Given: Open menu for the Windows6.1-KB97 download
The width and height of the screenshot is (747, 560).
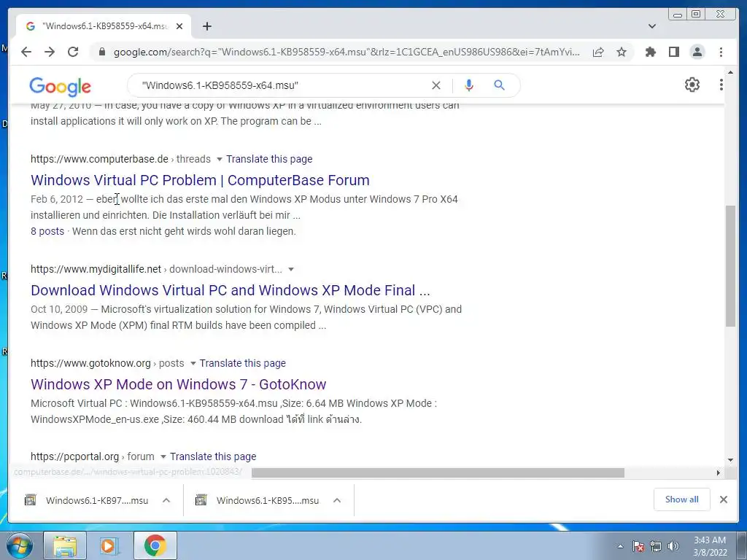Looking at the screenshot, I should [166, 500].
